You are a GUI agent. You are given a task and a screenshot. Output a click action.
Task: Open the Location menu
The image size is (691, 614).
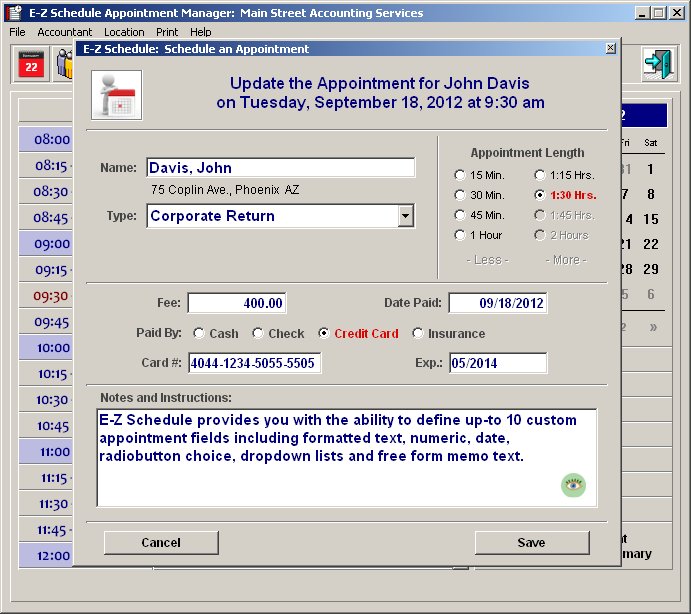tap(124, 32)
